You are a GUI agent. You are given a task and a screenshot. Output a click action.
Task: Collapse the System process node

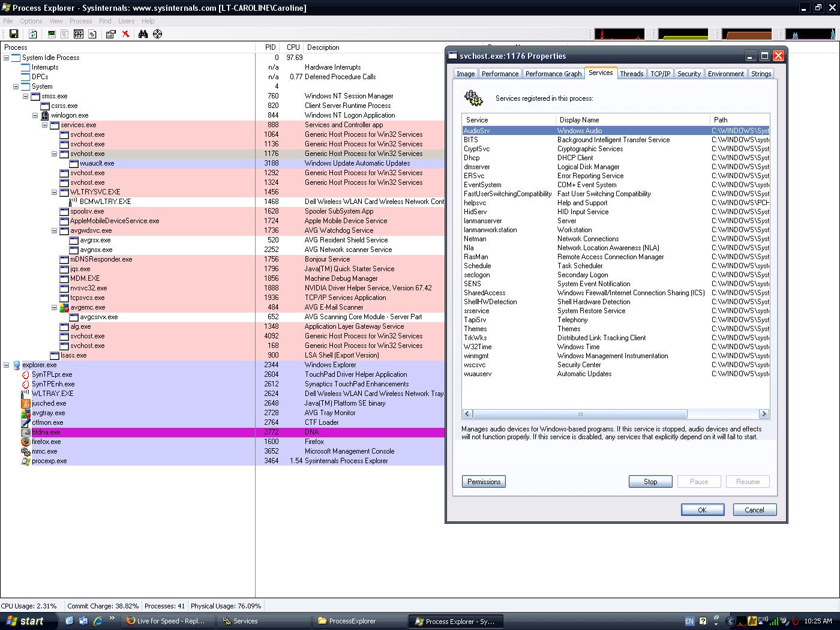point(16,86)
